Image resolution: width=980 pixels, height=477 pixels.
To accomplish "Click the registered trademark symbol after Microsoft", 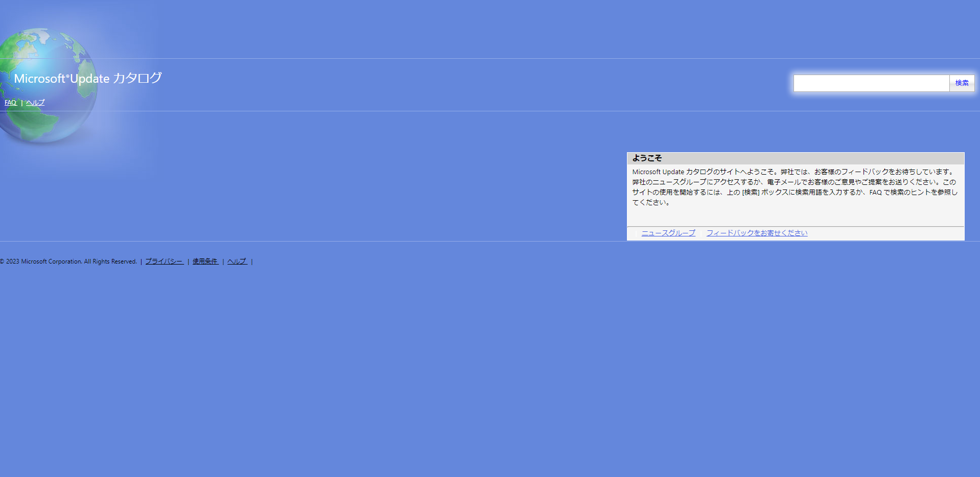I will click(67, 76).
